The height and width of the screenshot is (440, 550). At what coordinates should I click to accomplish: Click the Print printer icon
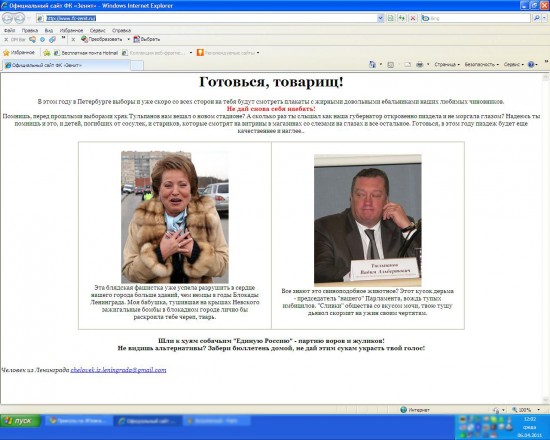coord(420,65)
